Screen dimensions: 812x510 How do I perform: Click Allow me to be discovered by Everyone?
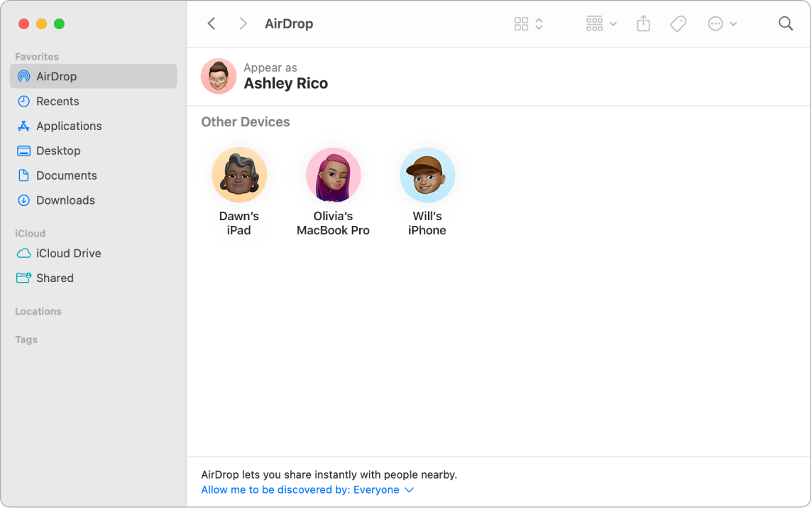(301, 489)
